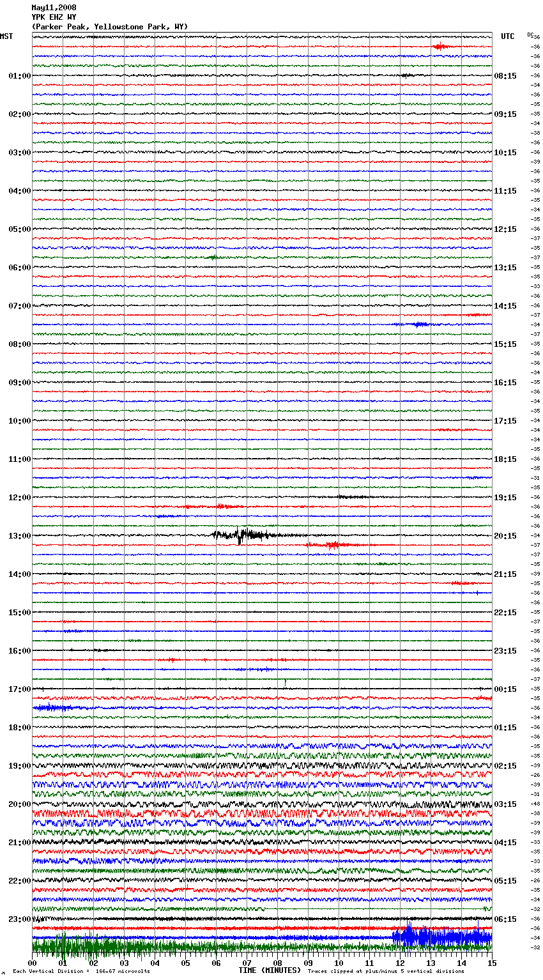Select the 11:00 MST time label
This screenshot has width=543, height=980.
pyautogui.click(x=20, y=459)
